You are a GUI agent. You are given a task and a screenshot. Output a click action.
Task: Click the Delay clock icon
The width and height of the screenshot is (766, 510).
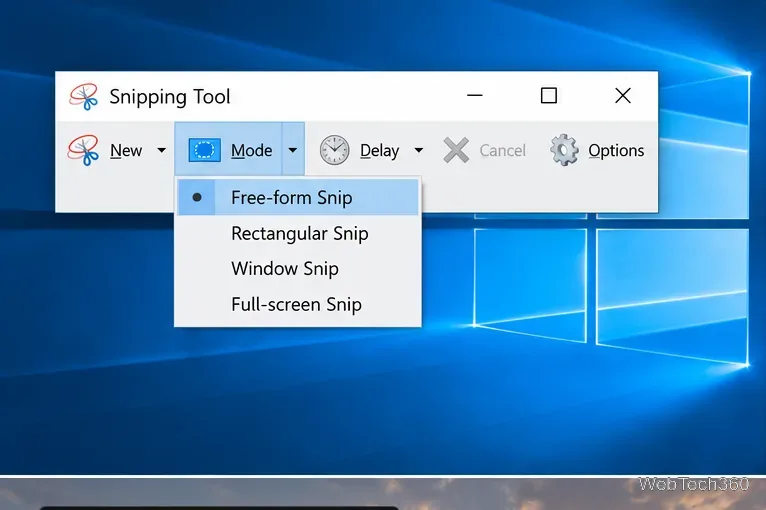335,150
